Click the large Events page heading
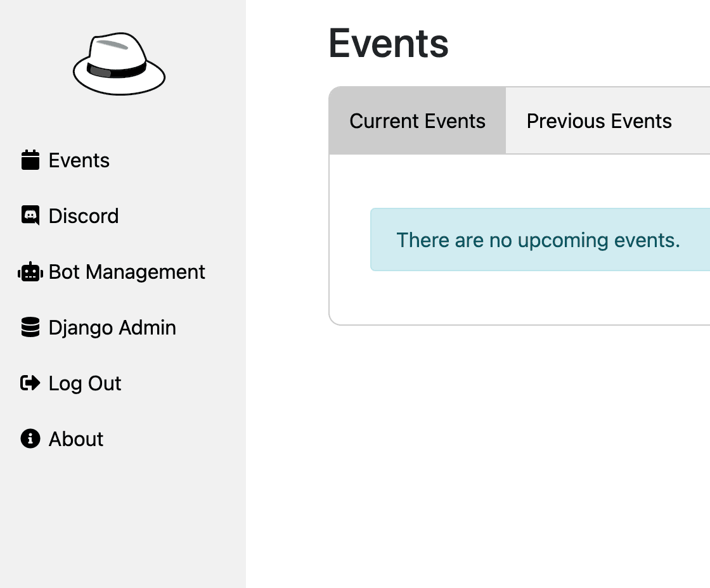The height and width of the screenshot is (588, 710). pyautogui.click(x=389, y=44)
